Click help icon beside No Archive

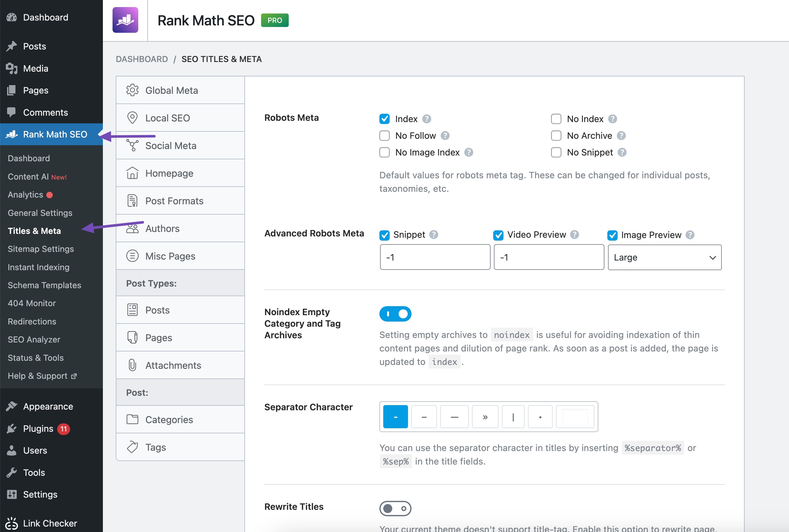(x=621, y=136)
